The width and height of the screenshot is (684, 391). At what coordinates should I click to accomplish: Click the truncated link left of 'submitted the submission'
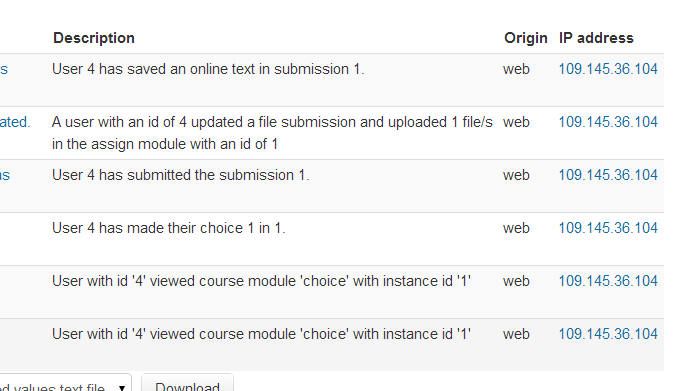[5, 175]
